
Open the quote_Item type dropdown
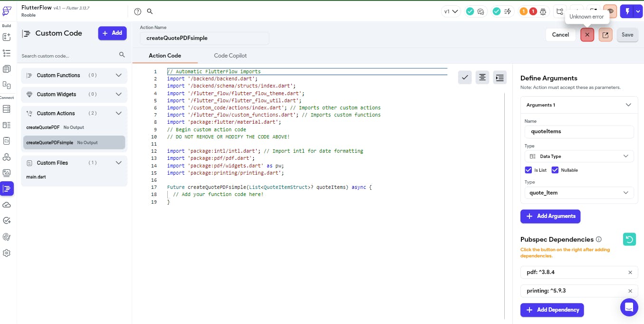click(579, 193)
